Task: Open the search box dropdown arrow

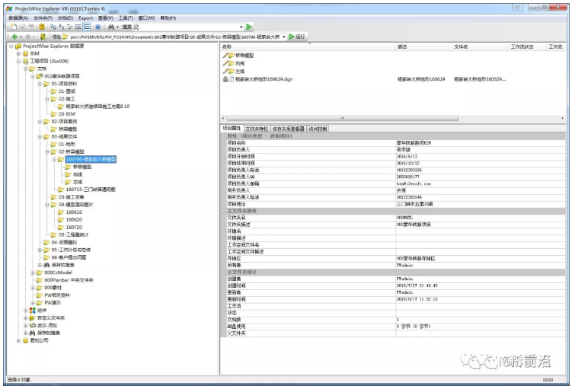Action: [241, 27]
